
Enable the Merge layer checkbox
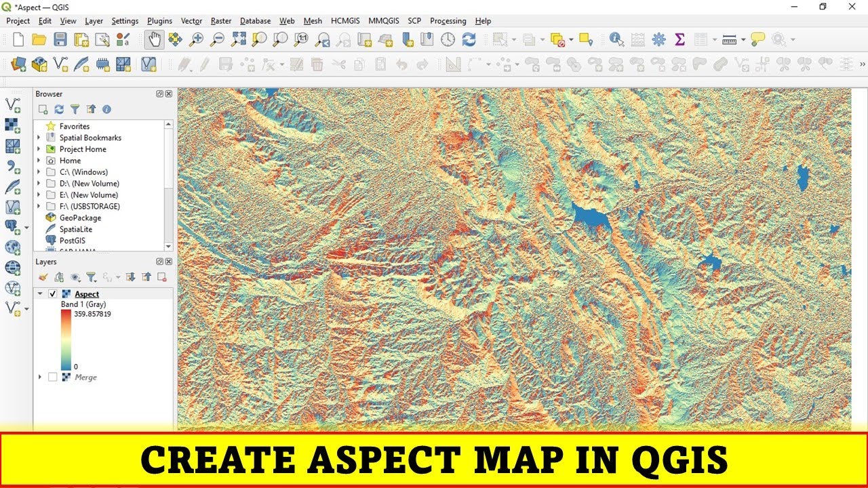[x=53, y=378]
